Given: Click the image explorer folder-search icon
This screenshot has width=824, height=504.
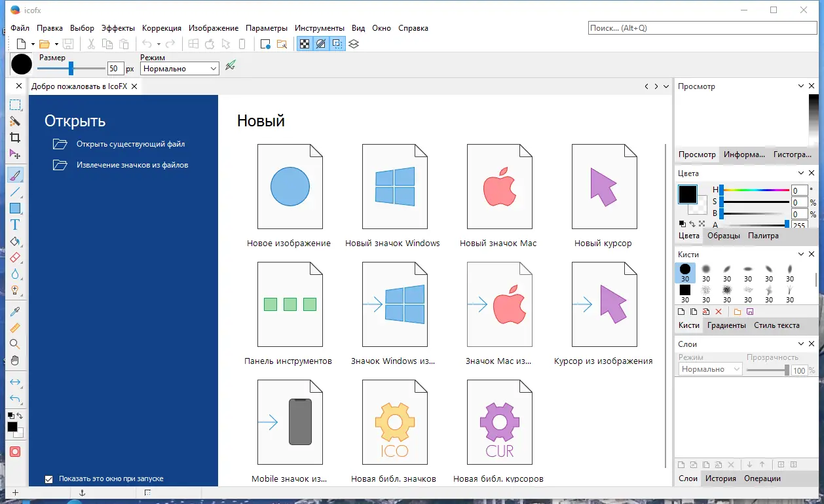Looking at the screenshot, I should pos(282,44).
